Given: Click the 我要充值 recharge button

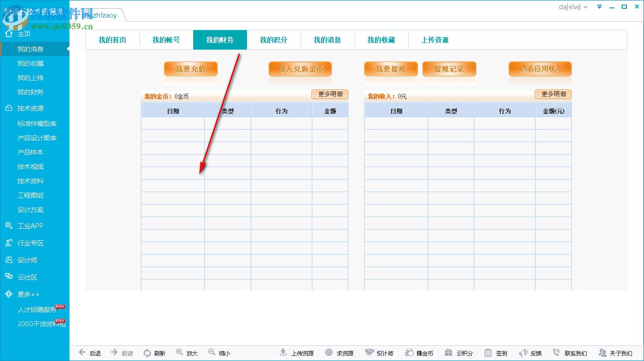Looking at the screenshot, I should pyautogui.click(x=190, y=68).
